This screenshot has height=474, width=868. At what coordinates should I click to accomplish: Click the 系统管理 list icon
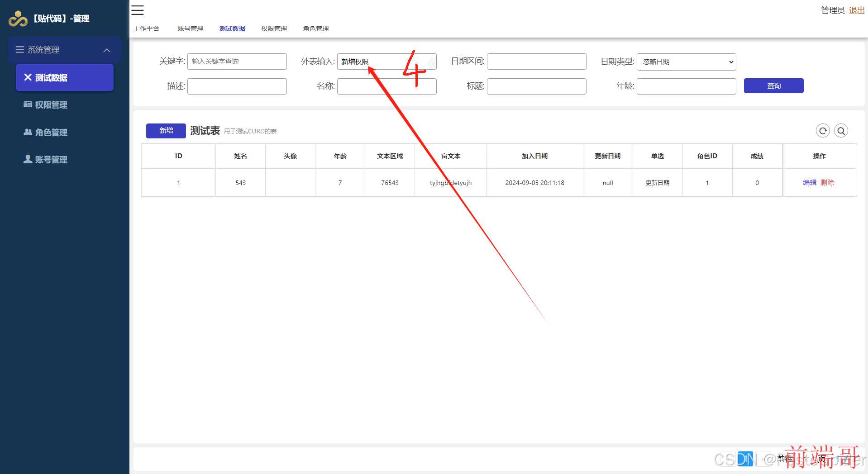20,50
